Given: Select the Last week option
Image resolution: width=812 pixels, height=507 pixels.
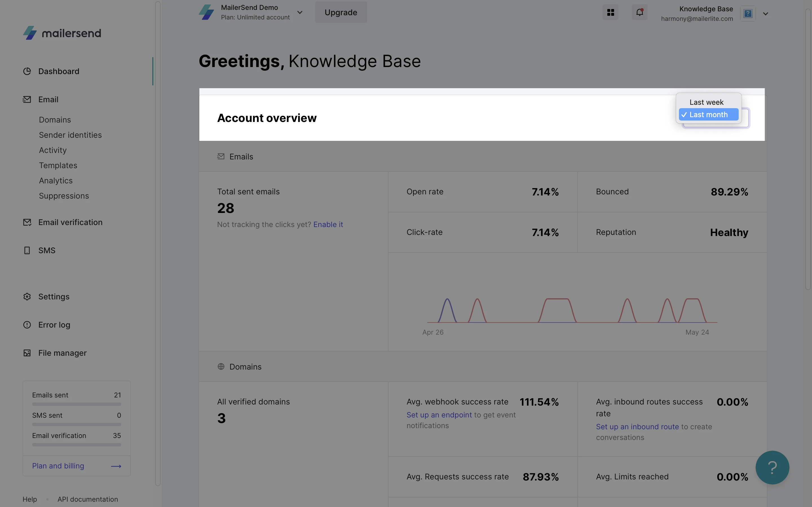Looking at the screenshot, I should pos(706,102).
